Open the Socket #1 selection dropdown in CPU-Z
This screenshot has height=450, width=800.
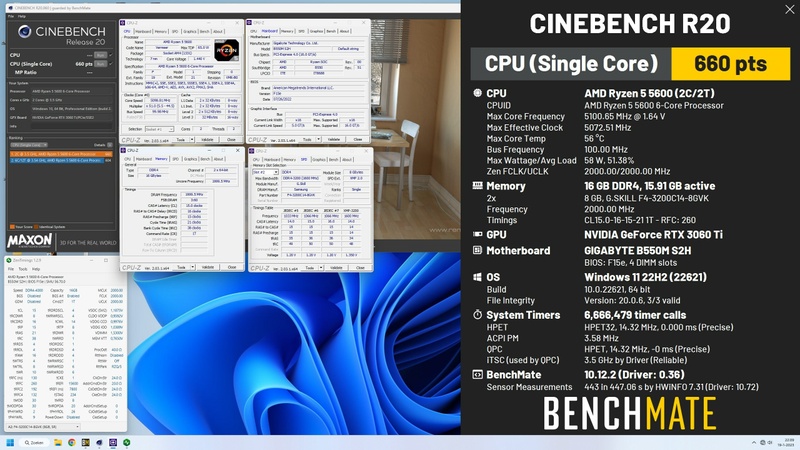[159, 129]
